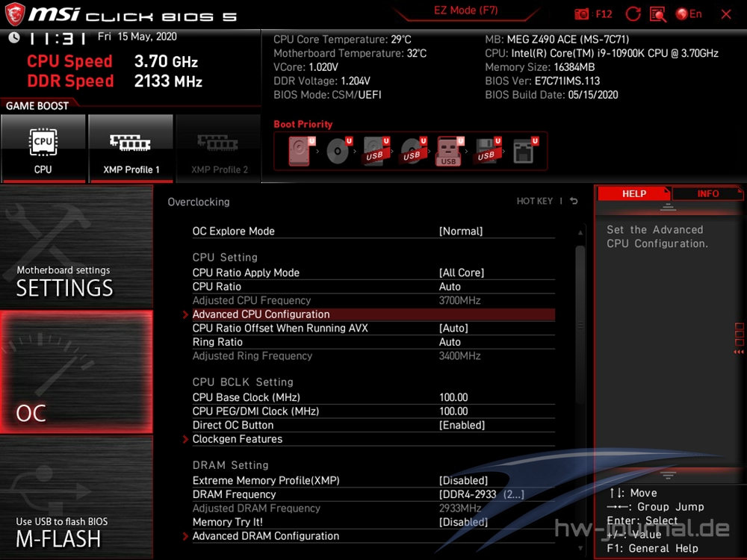The height and width of the screenshot is (560, 747).
Task: Toggle CPU Game Boost button
Action: pyautogui.click(x=43, y=149)
